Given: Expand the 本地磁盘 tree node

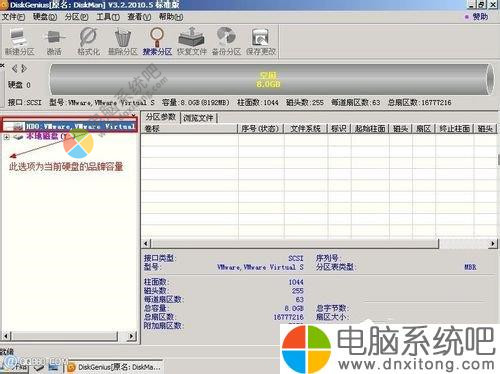Looking at the screenshot, I should [x=6, y=137].
